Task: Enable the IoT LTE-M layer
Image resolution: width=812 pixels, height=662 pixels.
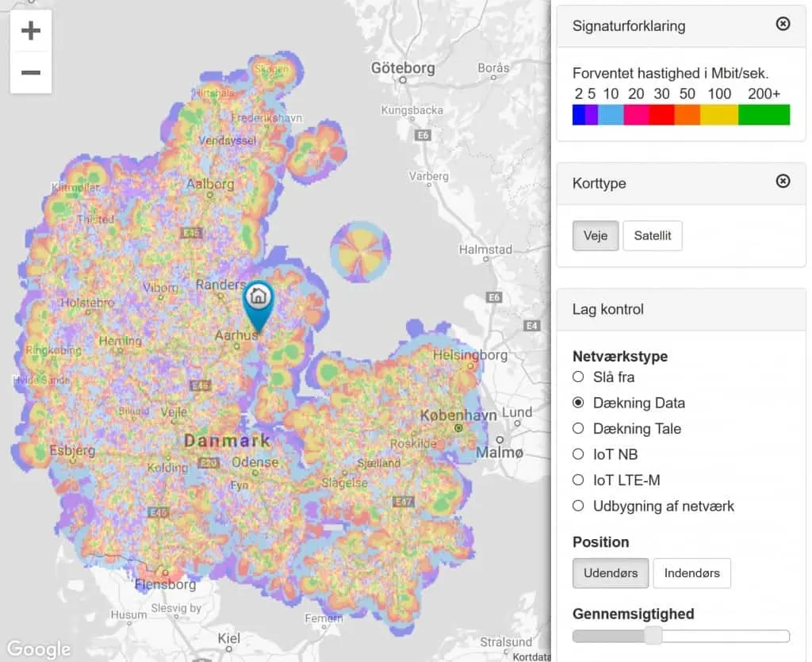Action: pyautogui.click(x=578, y=480)
